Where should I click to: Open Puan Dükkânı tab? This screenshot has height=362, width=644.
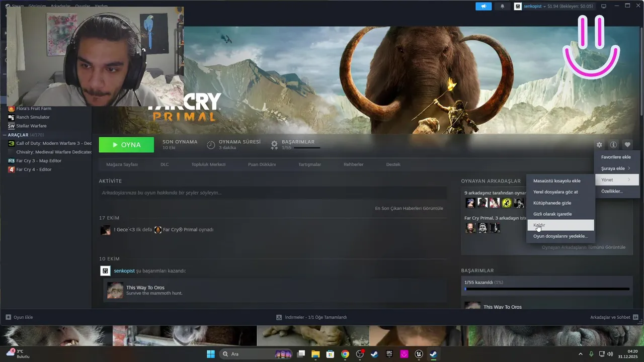pyautogui.click(x=262, y=164)
